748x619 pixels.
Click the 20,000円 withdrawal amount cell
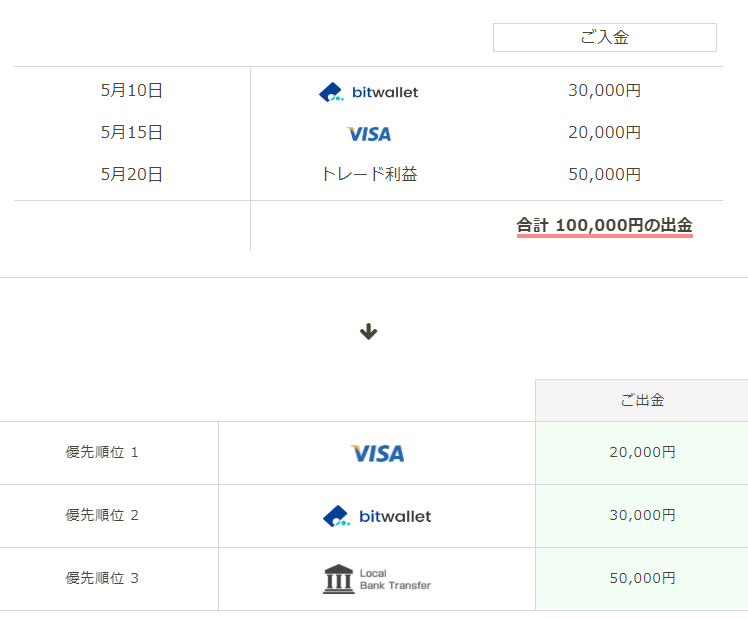pos(641,452)
